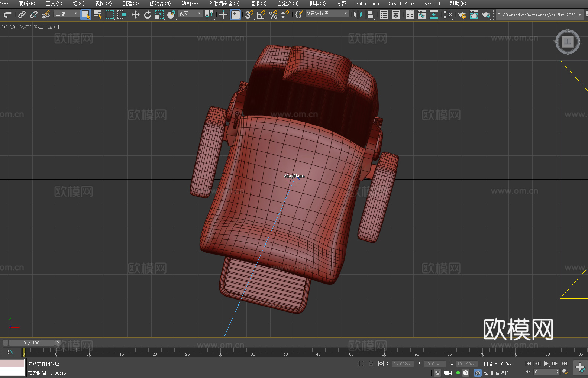This screenshot has width=588, height=378.
Task: Click the Align tool icon
Action: pyautogui.click(x=370, y=14)
